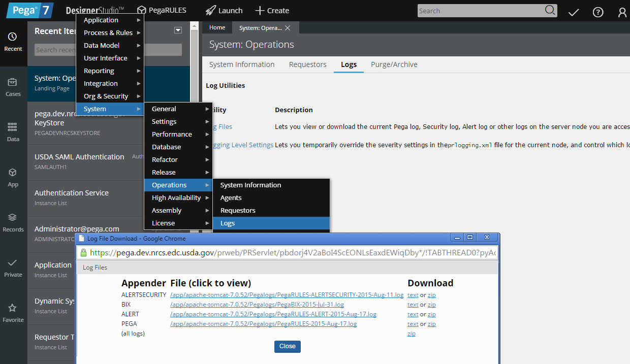The width and height of the screenshot is (630, 364).
Task: Open Cases briefcase icon in sidebar
Action: tap(13, 82)
